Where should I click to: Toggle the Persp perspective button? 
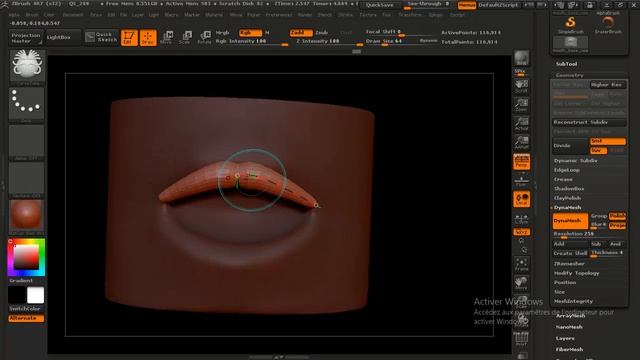tap(521, 162)
